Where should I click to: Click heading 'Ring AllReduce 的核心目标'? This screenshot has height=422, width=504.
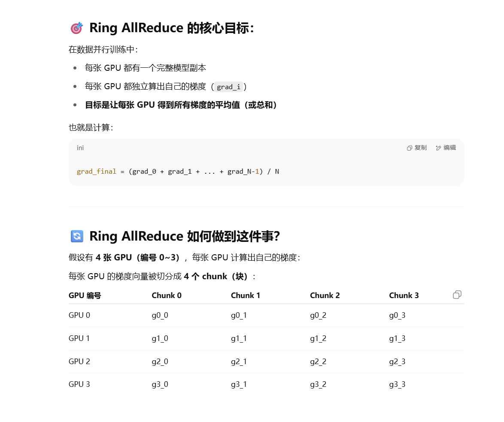pos(171,28)
